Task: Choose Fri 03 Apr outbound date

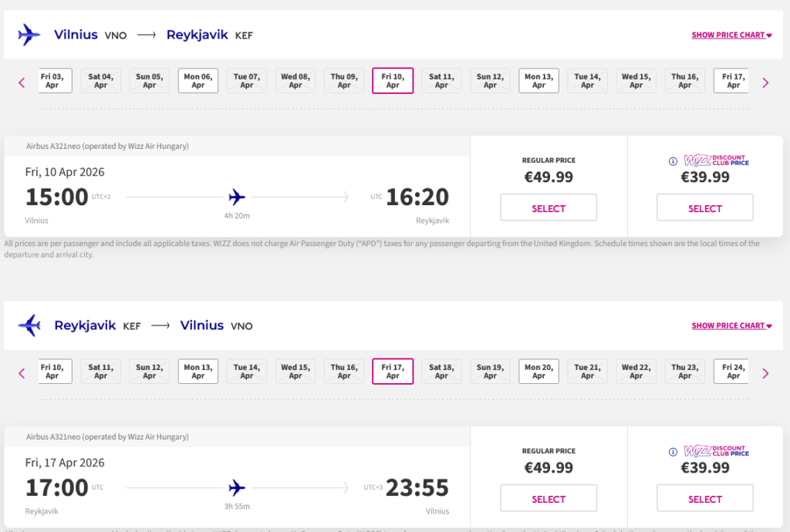Action: [x=54, y=81]
